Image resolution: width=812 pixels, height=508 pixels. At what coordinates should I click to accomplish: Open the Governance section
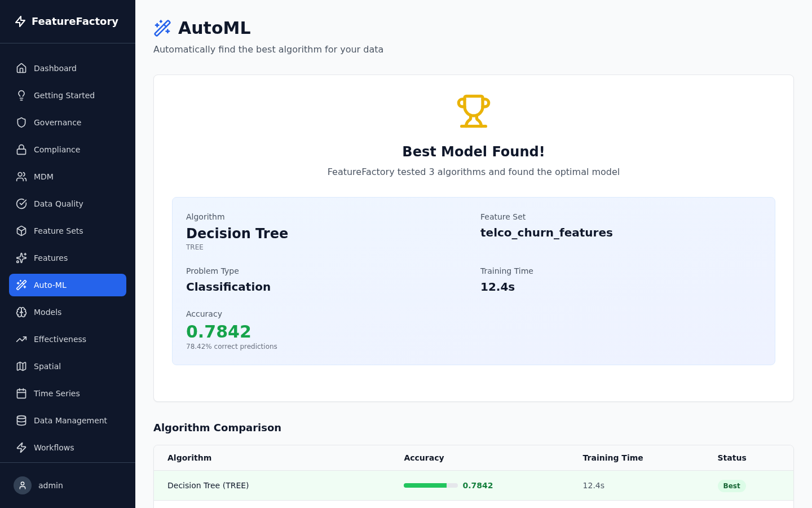[57, 122]
